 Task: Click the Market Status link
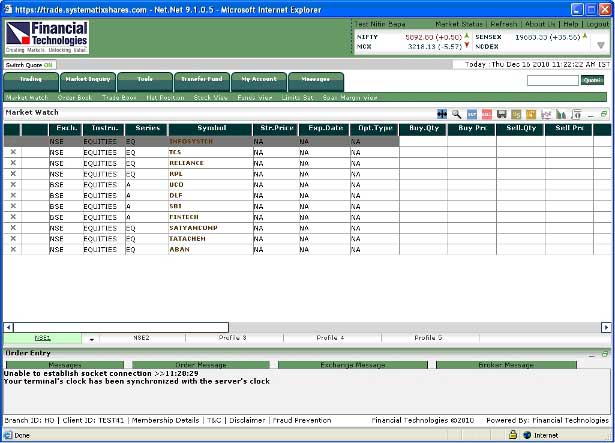(459, 24)
